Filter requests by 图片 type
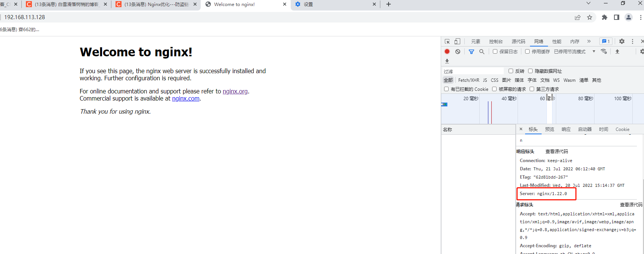This screenshot has height=254, width=644. [506, 80]
